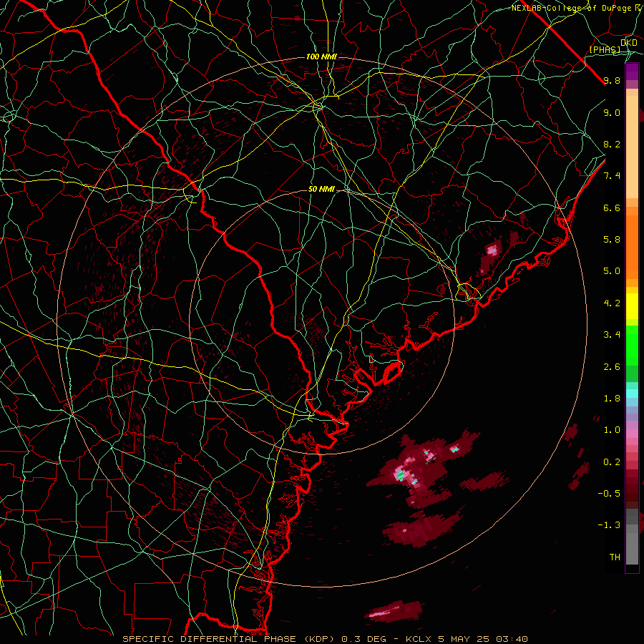
Task: Click the 1.0 legend scale value
Action: click(x=612, y=430)
